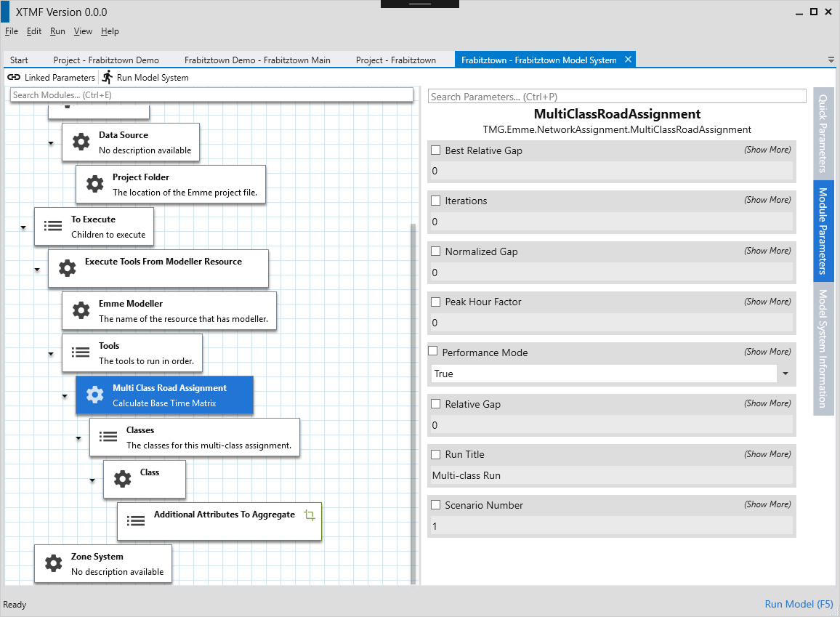Toggle the Peak Hour Factor checkbox
This screenshot has height=617, width=840.
click(436, 302)
